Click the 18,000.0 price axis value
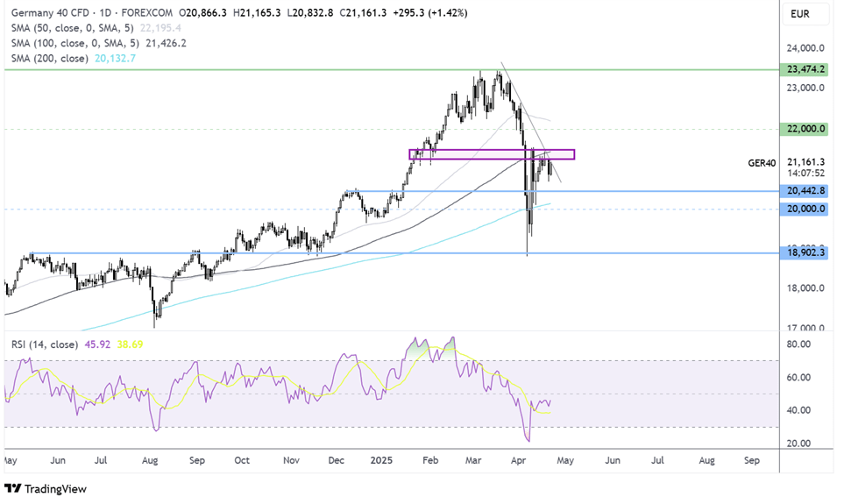844x504 pixels. tap(805, 288)
